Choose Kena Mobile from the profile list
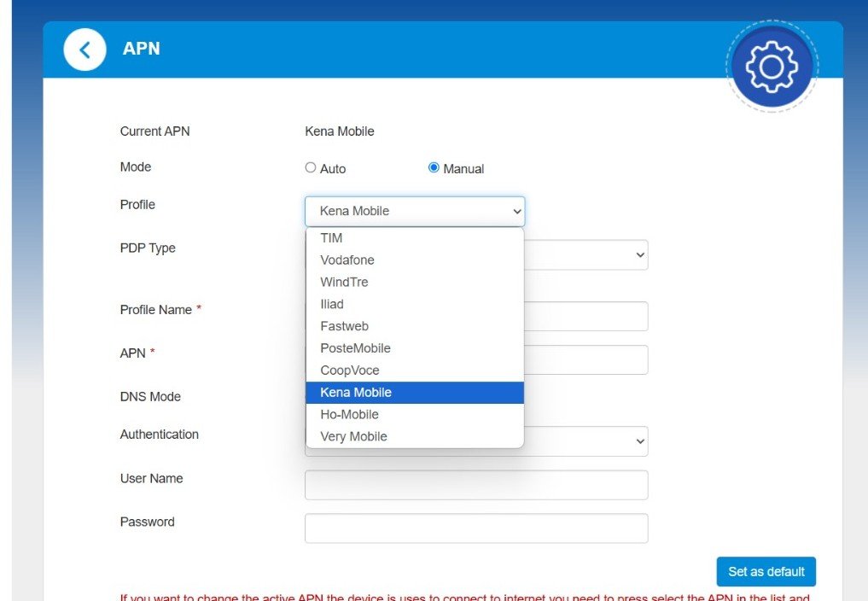The width and height of the screenshot is (868, 601). tap(415, 393)
